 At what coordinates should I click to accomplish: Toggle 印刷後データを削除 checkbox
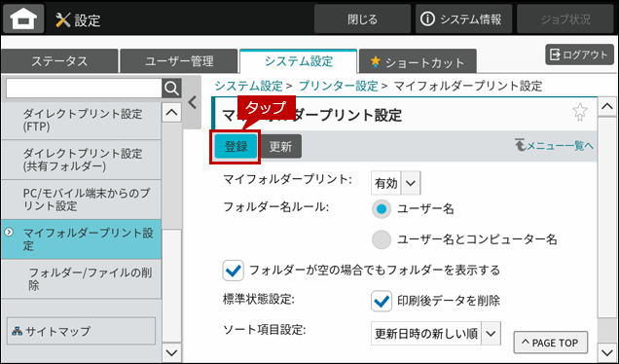(x=382, y=302)
